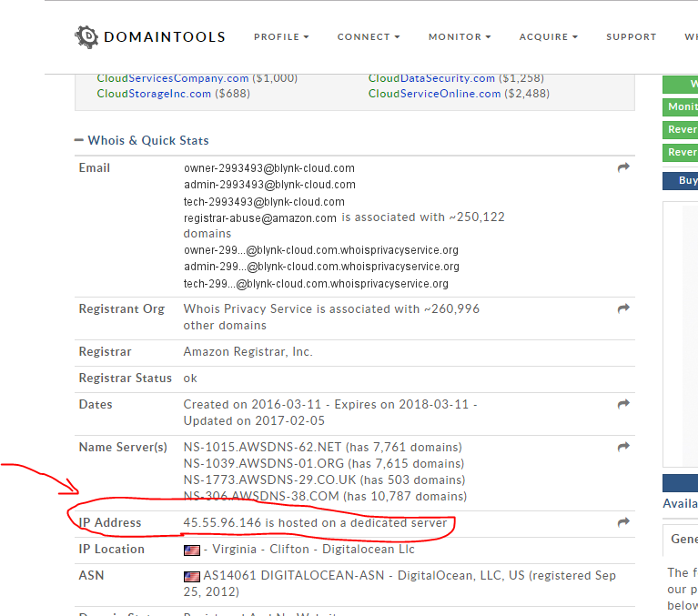This screenshot has width=698, height=616.
Task: Click the share arrow in Dates row
Action: [x=623, y=404]
